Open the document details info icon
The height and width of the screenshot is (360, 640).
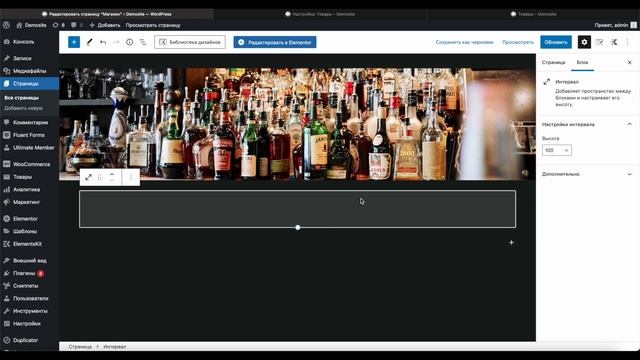129,42
